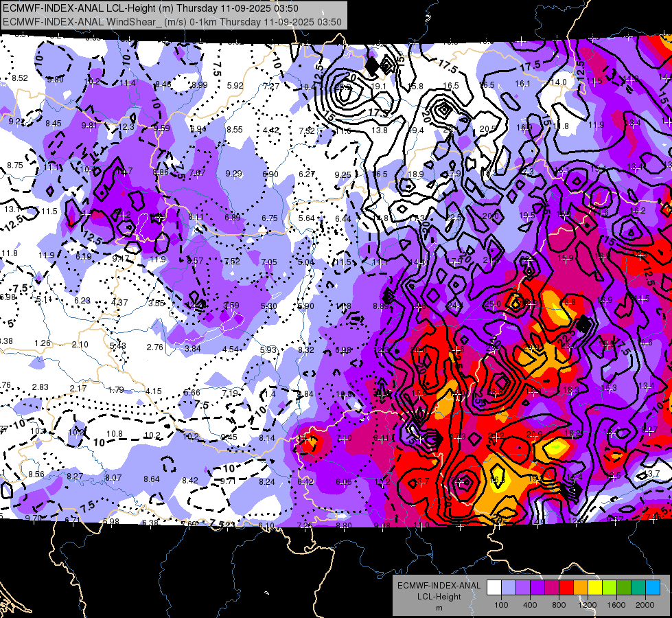Click the map value "8.52"
672x618 pixels.
pyautogui.click(x=20, y=78)
